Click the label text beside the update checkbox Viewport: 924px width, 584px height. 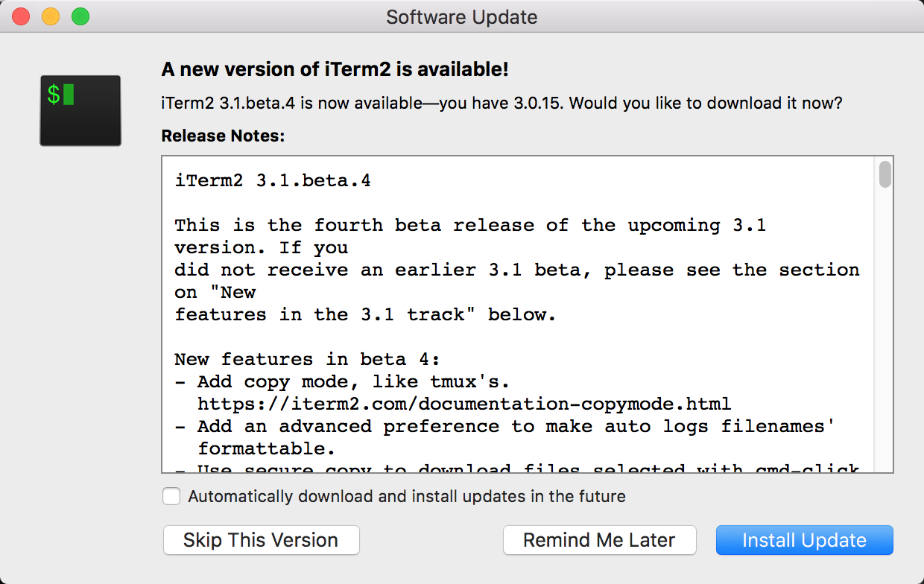click(407, 496)
